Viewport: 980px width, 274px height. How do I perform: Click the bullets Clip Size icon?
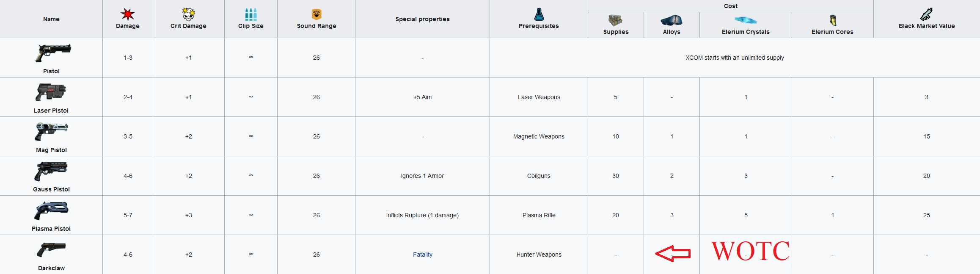click(x=251, y=14)
